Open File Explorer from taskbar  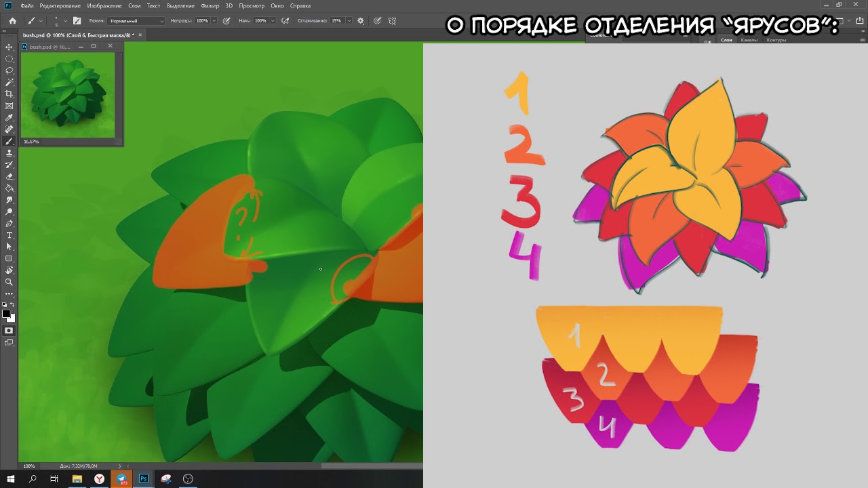77,479
